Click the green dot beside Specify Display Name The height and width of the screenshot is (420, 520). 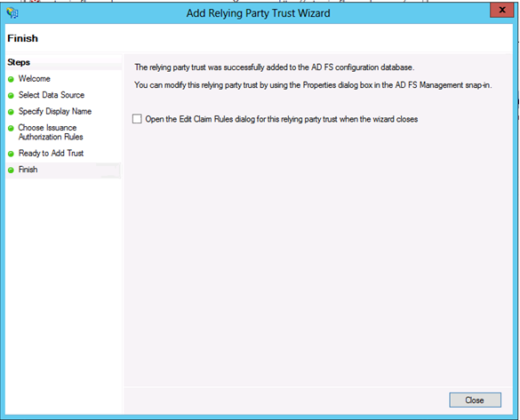point(11,112)
